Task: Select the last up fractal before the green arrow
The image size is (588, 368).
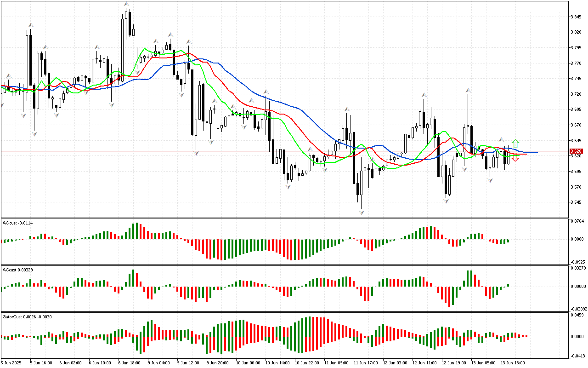Action: (502, 139)
